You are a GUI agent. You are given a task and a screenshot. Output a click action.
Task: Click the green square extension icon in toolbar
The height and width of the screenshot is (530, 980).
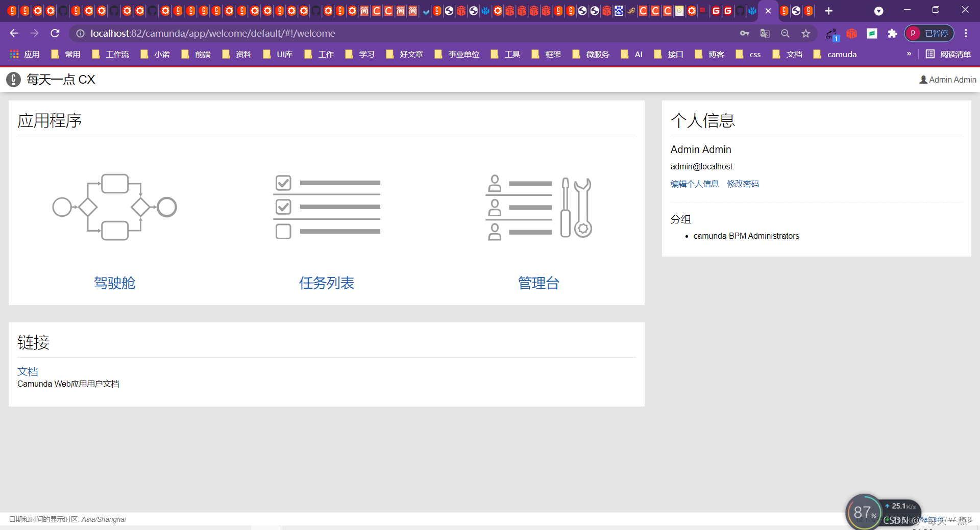(x=872, y=33)
